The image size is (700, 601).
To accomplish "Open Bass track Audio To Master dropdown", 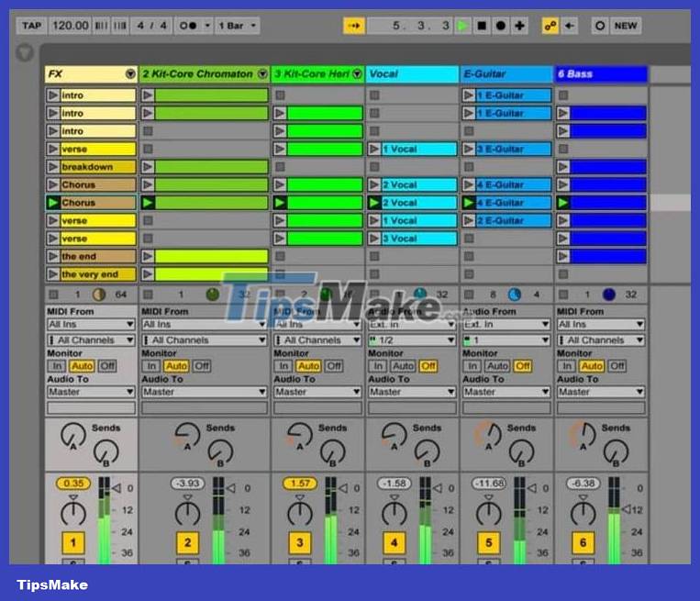I will click(601, 392).
